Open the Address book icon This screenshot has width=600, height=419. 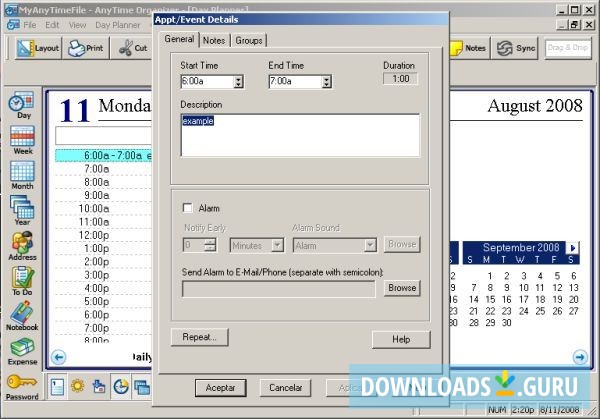pos(22,246)
